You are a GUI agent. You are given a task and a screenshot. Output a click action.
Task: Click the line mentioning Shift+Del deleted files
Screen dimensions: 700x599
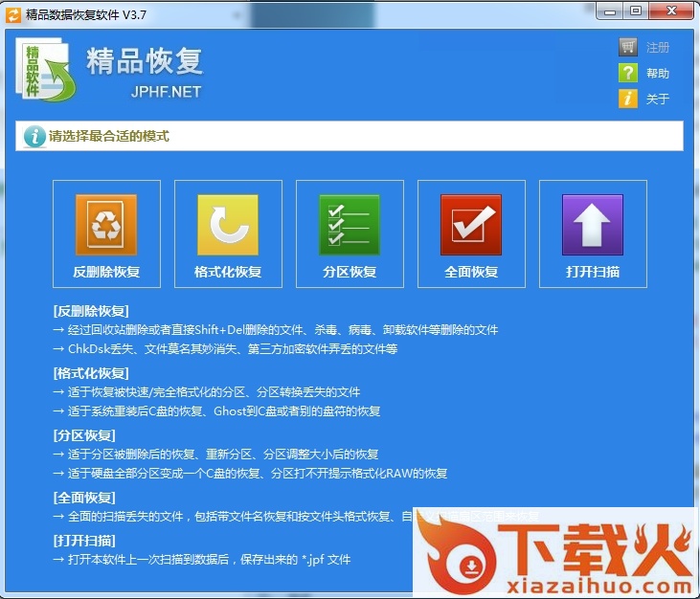276,330
